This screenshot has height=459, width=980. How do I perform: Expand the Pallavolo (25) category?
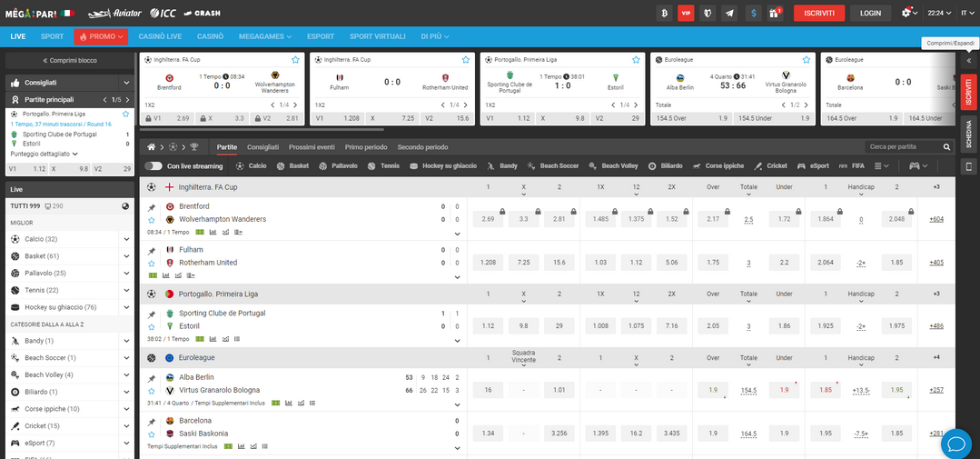click(x=126, y=274)
